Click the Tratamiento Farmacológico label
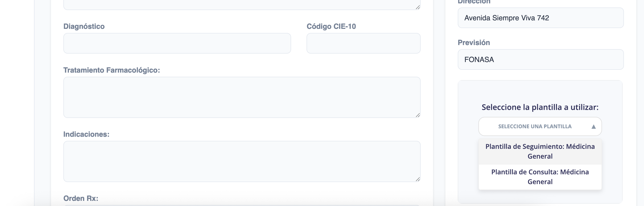This screenshot has height=206, width=644. click(112, 70)
